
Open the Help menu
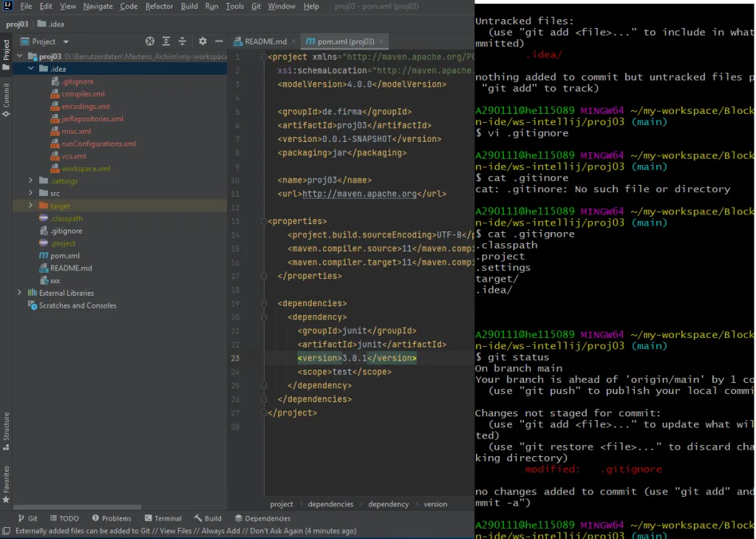pyautogui.click(x=311, y=6)
